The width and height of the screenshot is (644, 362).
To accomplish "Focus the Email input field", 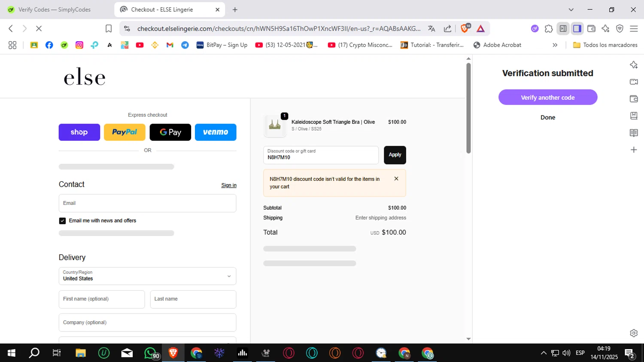I will pos(147,203).
